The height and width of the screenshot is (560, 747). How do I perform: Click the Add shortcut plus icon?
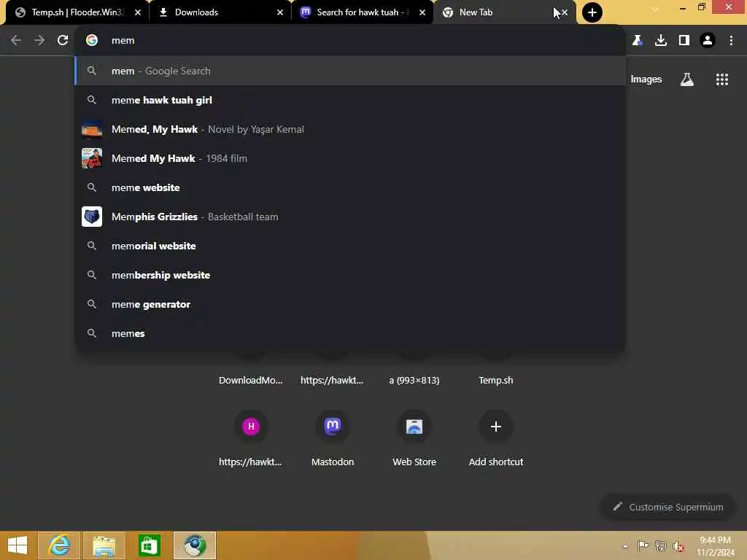tap(496, 426)
